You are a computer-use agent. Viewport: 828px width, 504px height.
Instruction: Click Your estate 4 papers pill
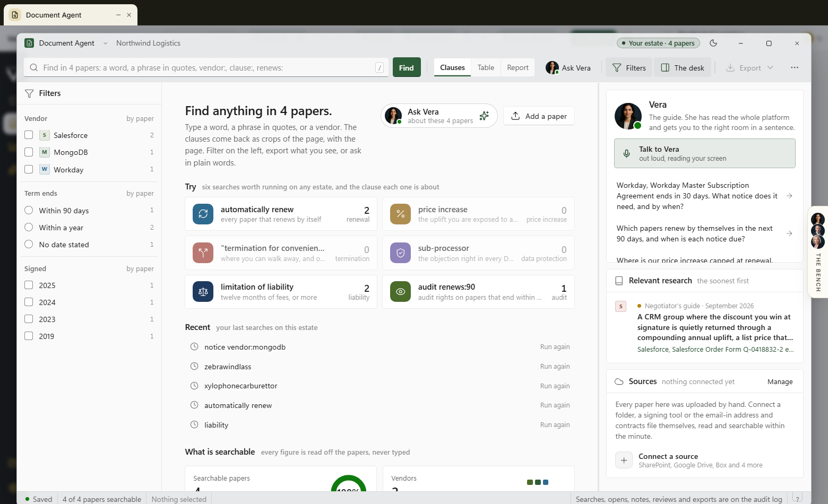(658, 43)
